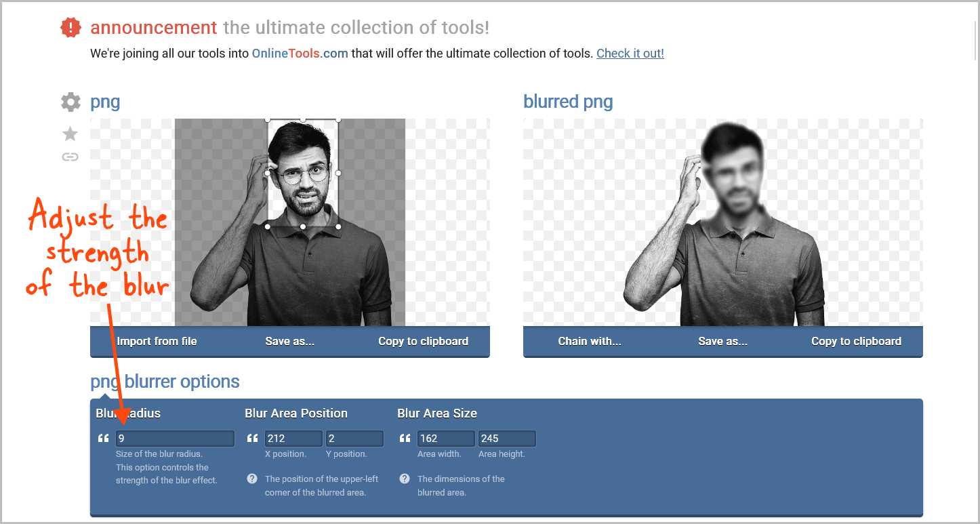Copy the tool link via chain icon

(x=70, y=157)
